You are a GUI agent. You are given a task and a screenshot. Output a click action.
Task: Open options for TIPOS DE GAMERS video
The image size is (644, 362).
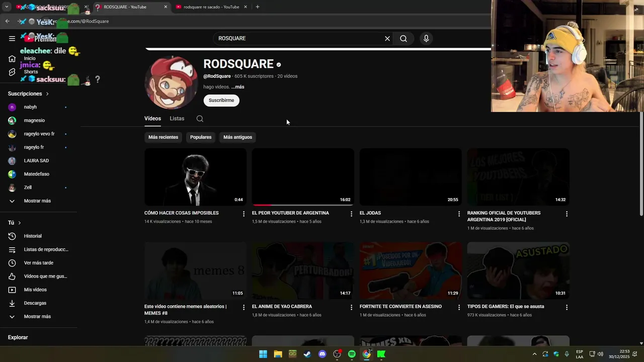tap(567, 307)
